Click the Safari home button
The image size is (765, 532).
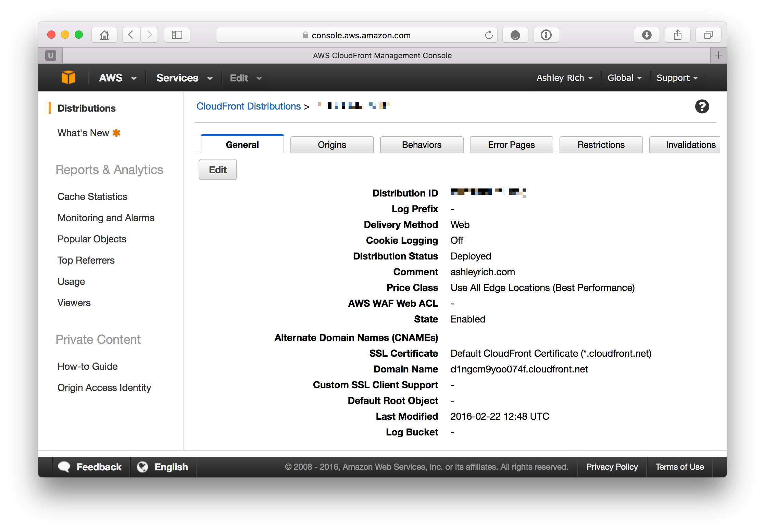pyautogui.click(x=104, y=35)
